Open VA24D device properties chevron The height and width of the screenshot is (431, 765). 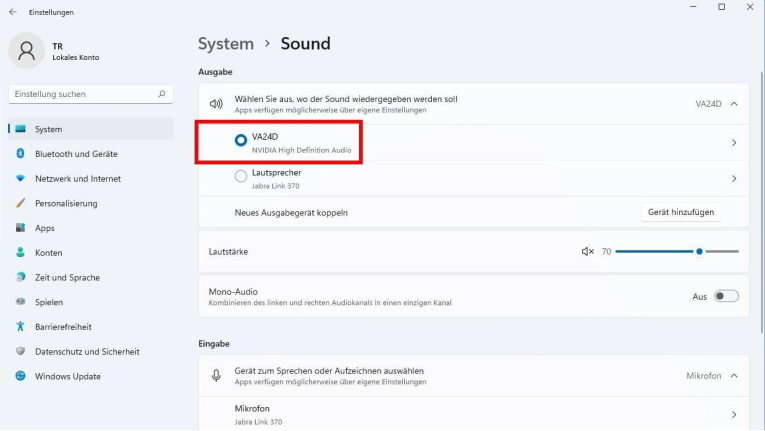click(x=734, y=143)
